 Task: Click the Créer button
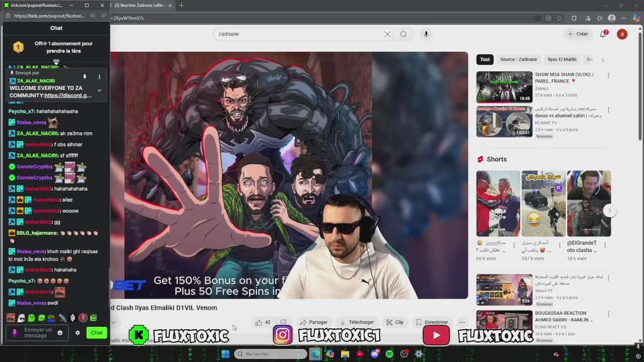click(578, 34)
